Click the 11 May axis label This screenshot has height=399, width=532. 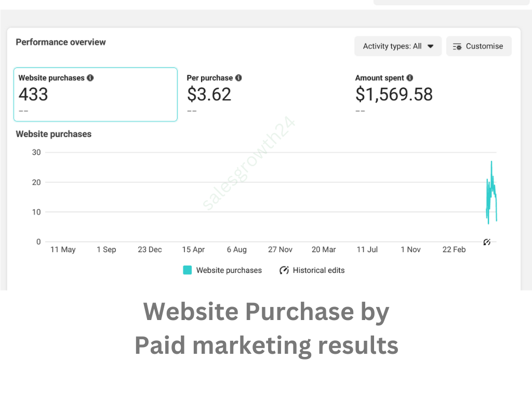click(x=63, y=249)
